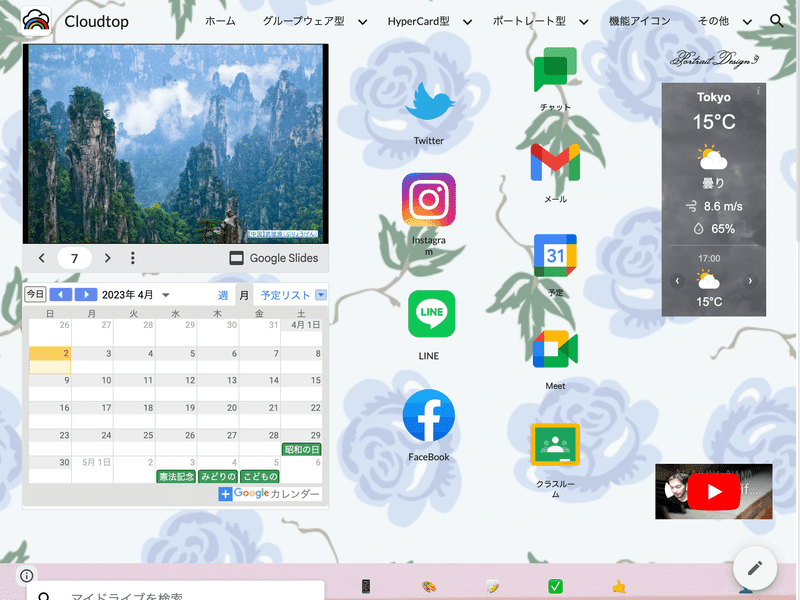Click the page info circle icon
The height and width of the screenshot is (600, 800).
[x=27, y=576]
